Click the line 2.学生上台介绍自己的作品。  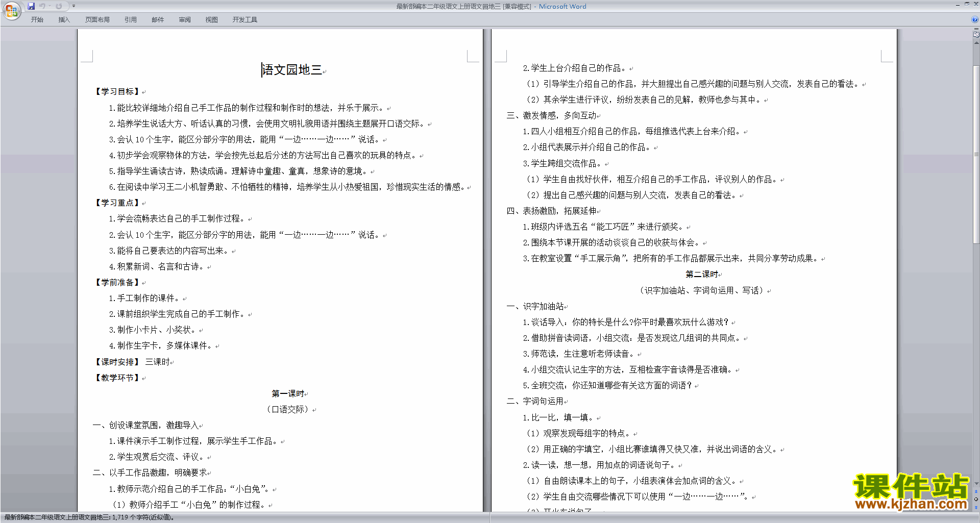(575, 68)
